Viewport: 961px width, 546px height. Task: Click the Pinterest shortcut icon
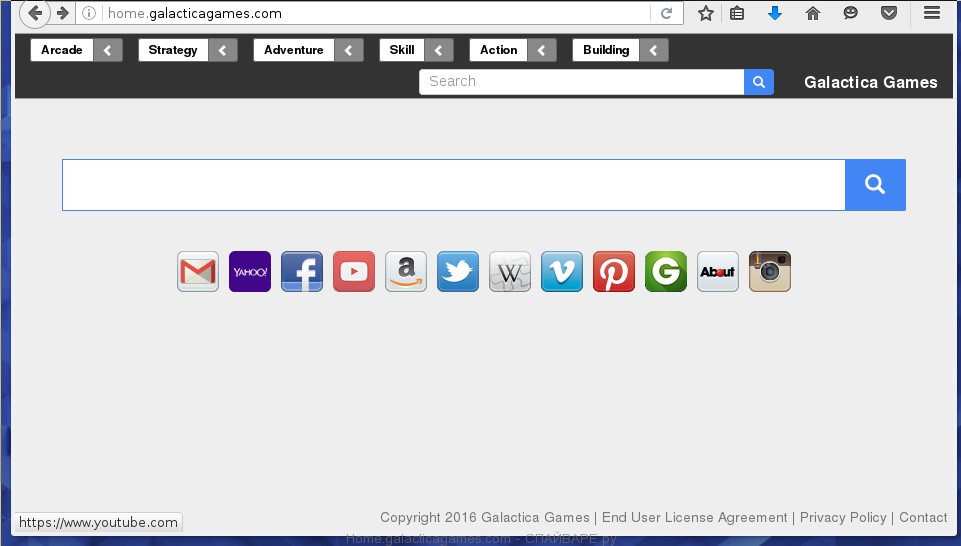tap(614, 272)
